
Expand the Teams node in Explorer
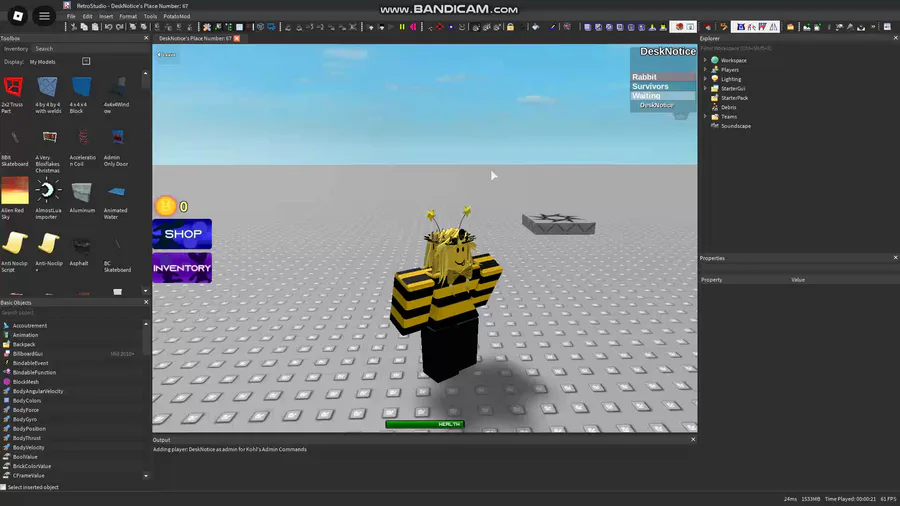coord(705,116)
